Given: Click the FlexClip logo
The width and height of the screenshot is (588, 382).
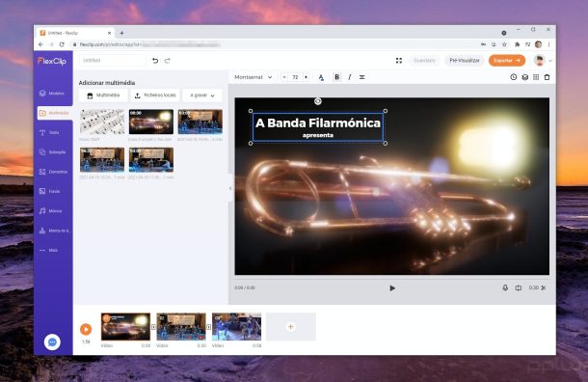Looking at the screenshot, I should click(52, 61).
